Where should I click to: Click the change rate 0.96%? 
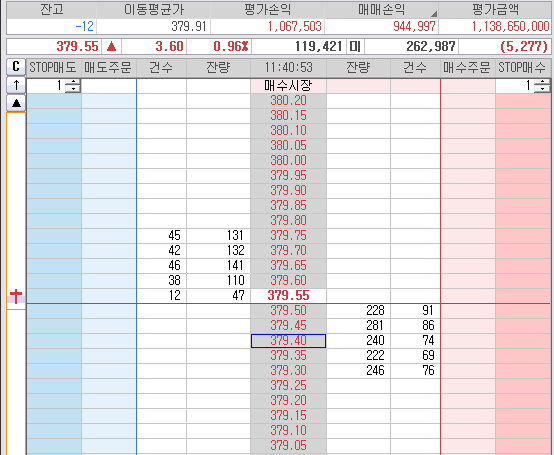click(231, 47)
